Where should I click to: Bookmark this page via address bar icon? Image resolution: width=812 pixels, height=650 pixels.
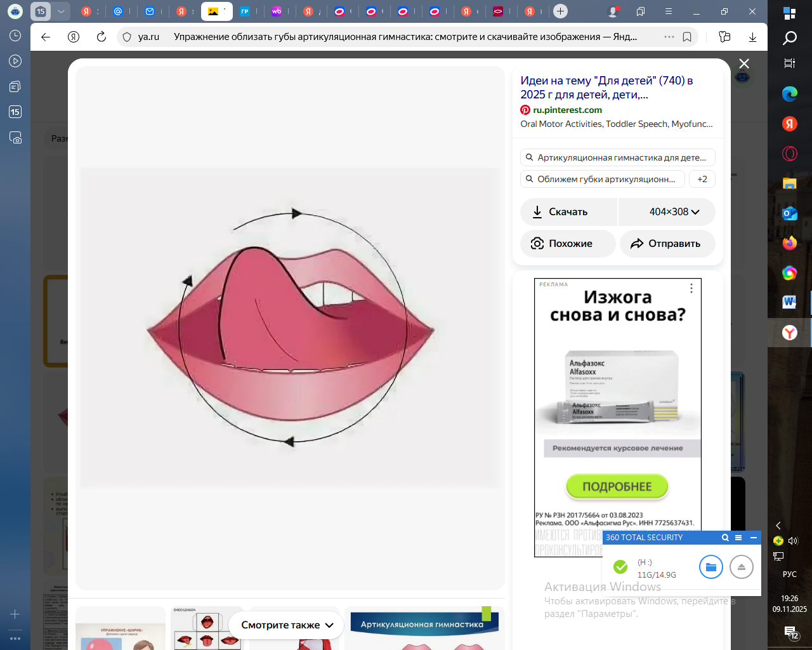point(687,37)
